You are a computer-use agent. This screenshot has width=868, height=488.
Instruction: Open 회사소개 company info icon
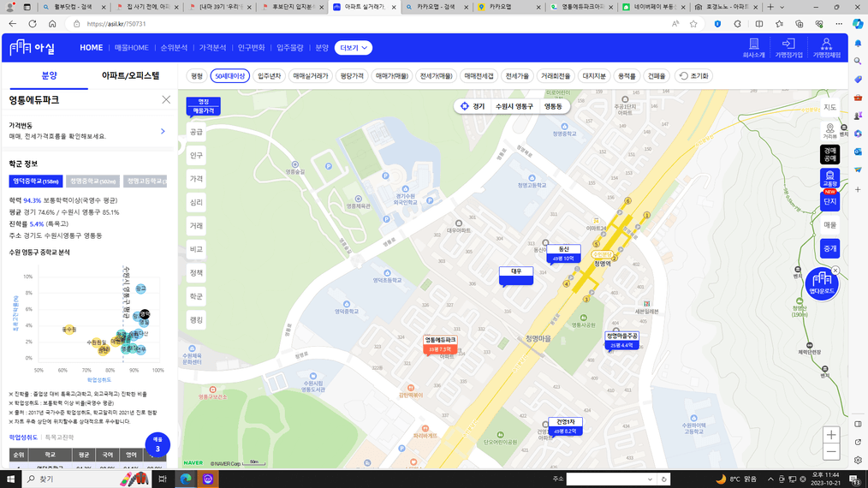click(x=753, y=48)
